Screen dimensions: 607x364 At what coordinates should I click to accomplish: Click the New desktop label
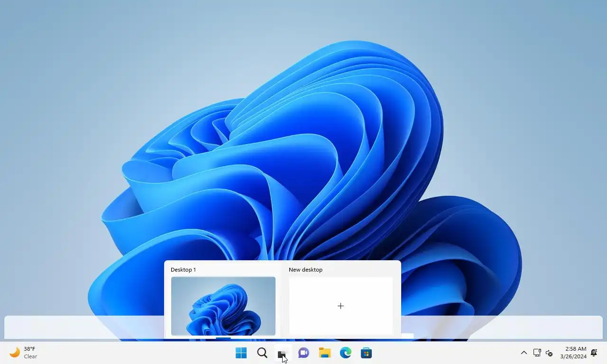coord(305,270)
